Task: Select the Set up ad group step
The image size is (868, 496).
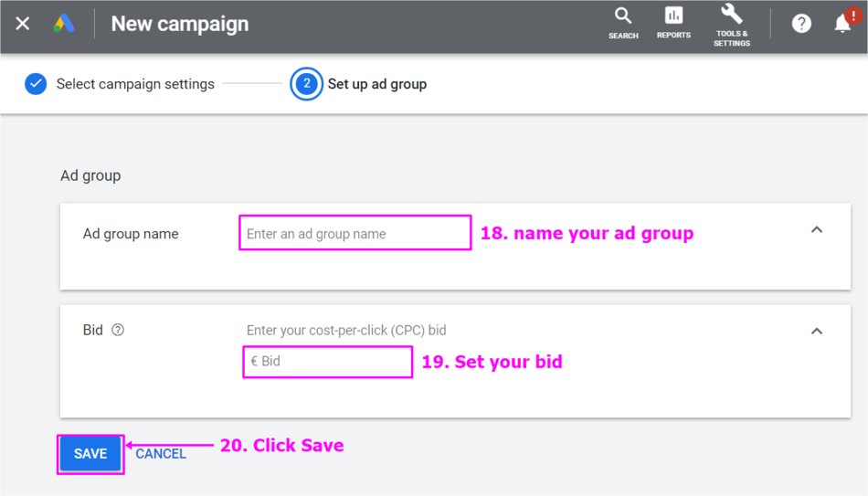Action: (377, 84)
